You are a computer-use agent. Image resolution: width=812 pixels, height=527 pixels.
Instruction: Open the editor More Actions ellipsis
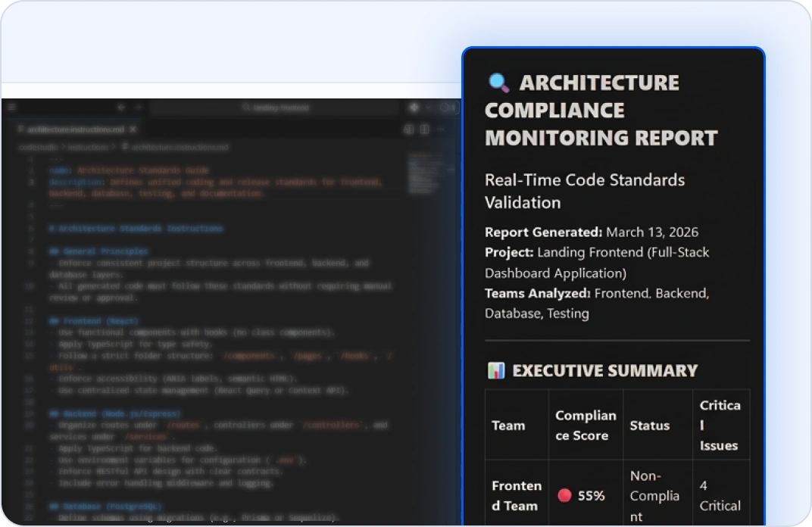pos(441,129)
